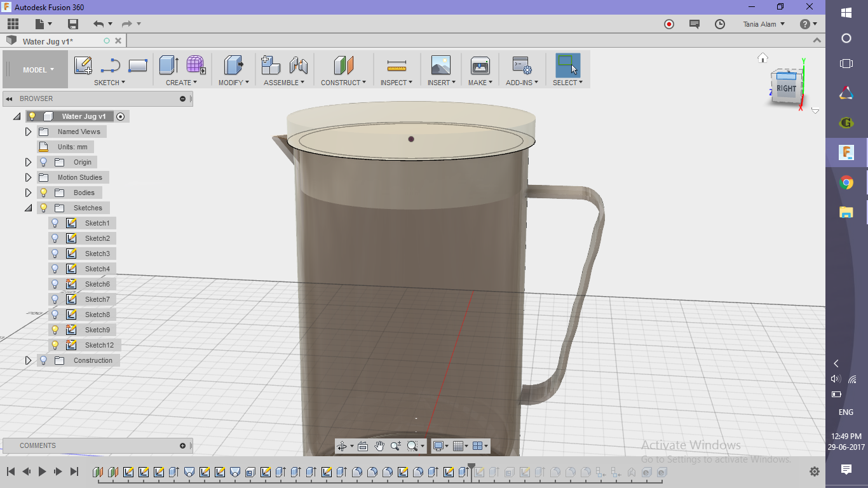Expand the Bodies folder

pos(28,193)
